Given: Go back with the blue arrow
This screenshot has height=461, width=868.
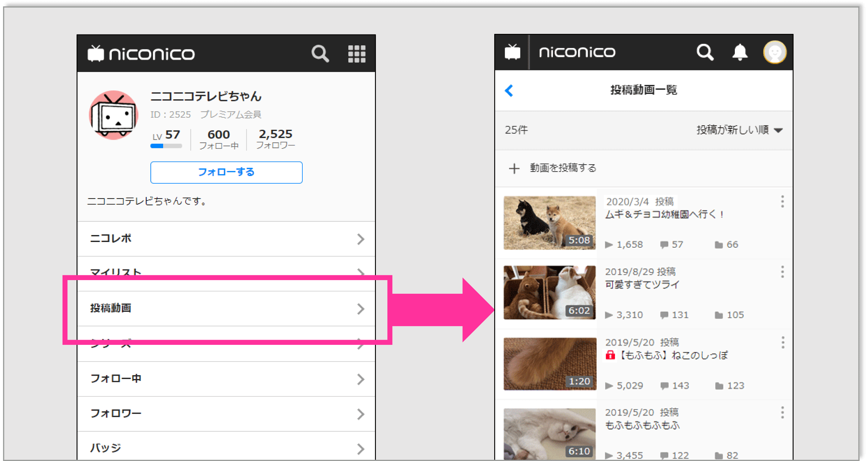Looking at the screenshot, I should point(509,90).
